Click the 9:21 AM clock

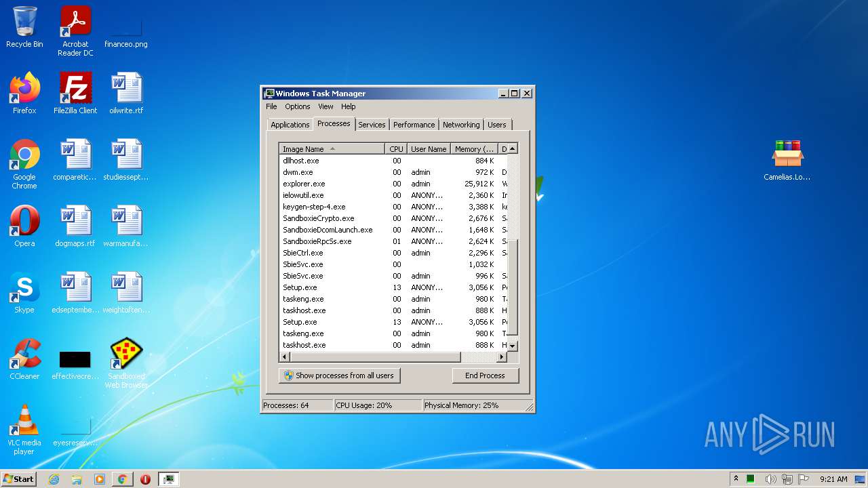click(833, 479)
